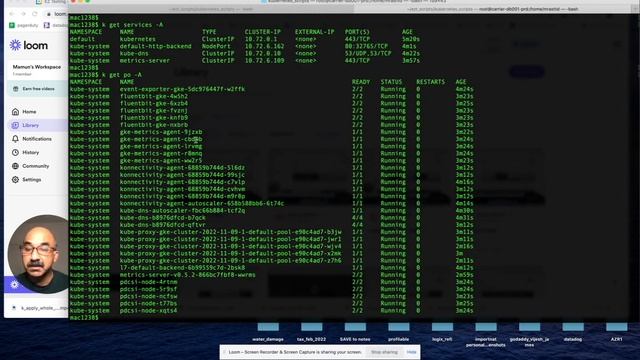
Task: Click the 'kubernetes' service name in terminal
Action: coord(138,39)
